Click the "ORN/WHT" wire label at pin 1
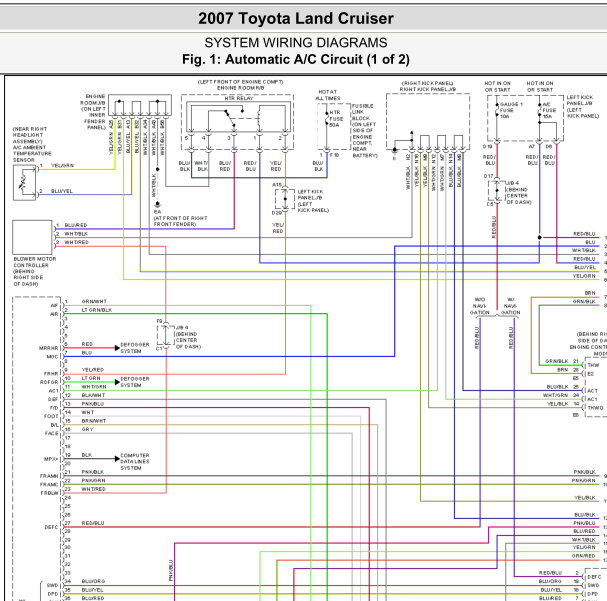607x601 pixels. click(x=94, y=301)
